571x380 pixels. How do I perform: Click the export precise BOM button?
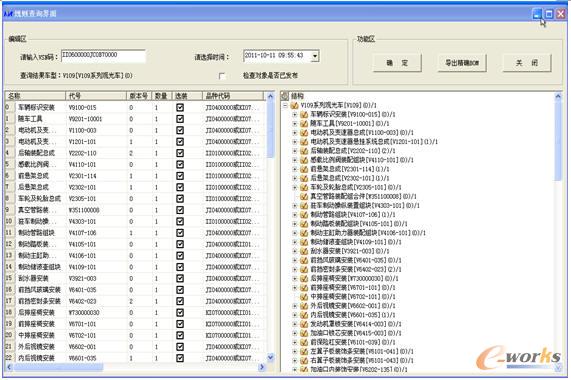point(462,63)
